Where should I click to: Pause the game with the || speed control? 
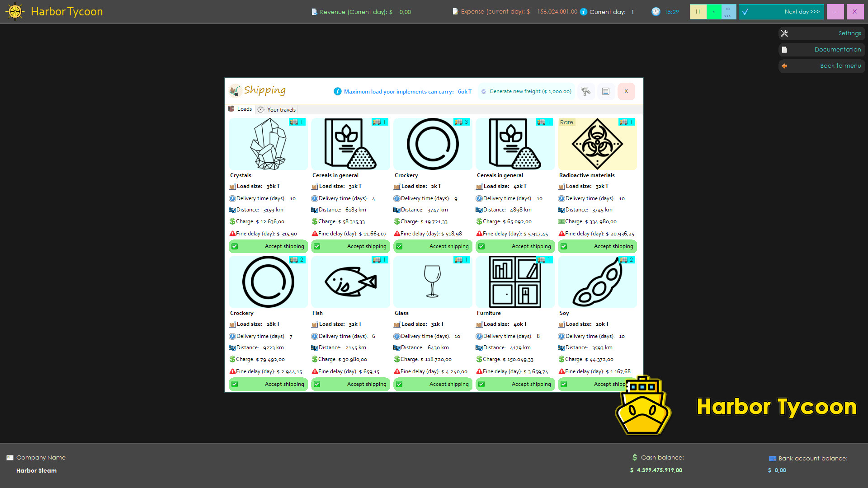(698, 11)
